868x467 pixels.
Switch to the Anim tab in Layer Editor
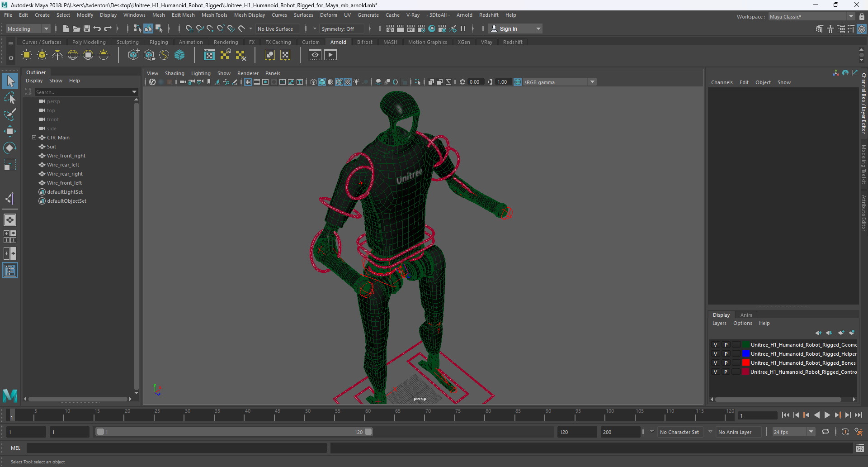click(x=746, y=315)
